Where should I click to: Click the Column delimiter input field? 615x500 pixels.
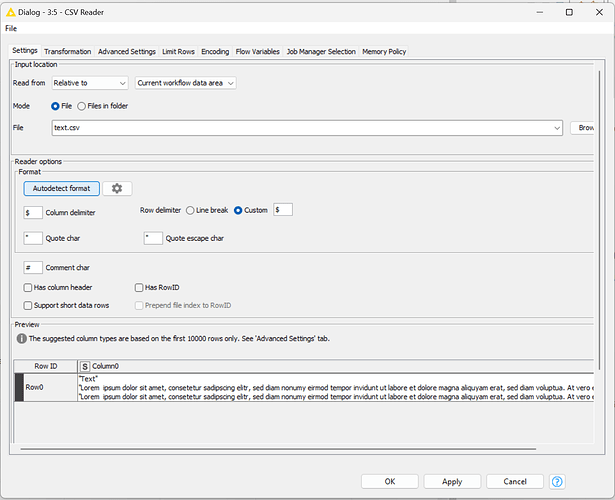coord(33,213)
